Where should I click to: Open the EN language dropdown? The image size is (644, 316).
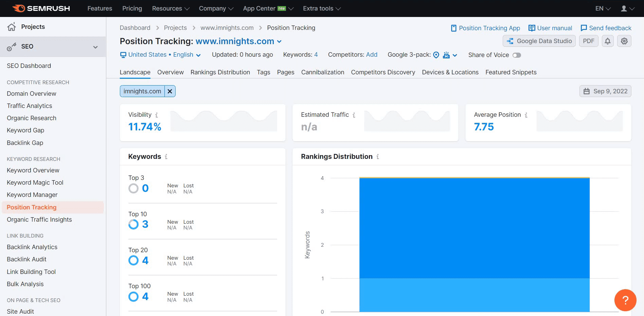(x=603, y=8)
